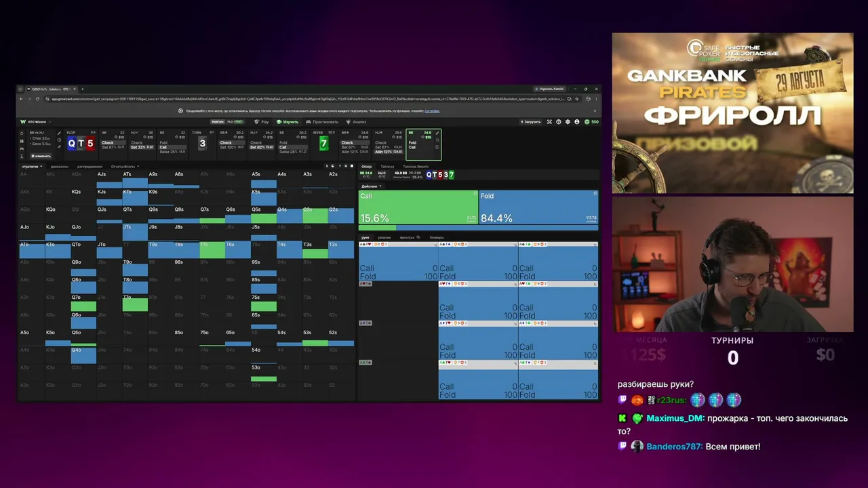Image resolution: width=868 pixels, height=488 pixels.
Task: Open the Изучить study tab
Action: [x=288, y=122]
